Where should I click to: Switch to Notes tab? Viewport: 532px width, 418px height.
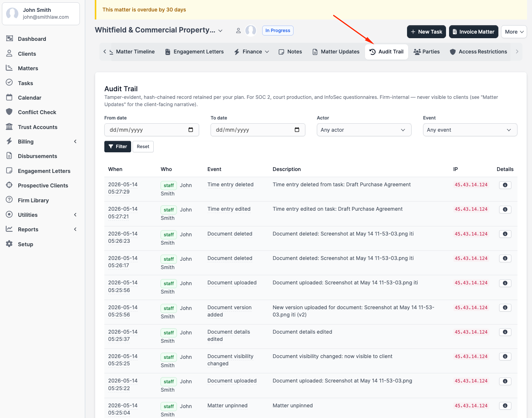(x=290, y=52)
